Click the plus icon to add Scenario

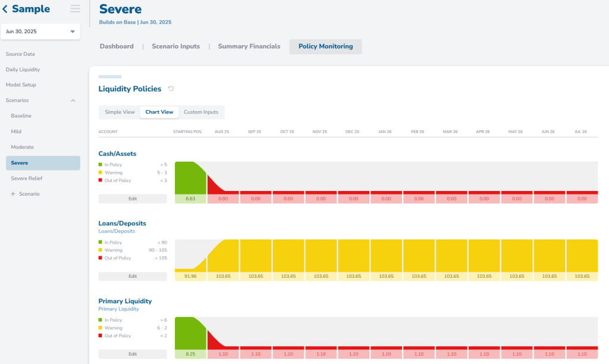[13, 194]
